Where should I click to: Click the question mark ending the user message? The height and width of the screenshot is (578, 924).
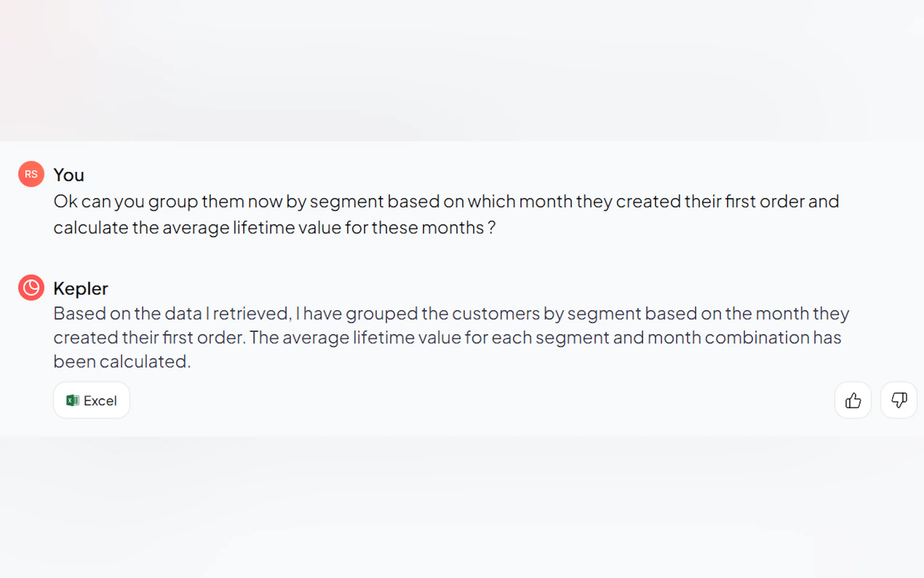(x=491, y=227)
